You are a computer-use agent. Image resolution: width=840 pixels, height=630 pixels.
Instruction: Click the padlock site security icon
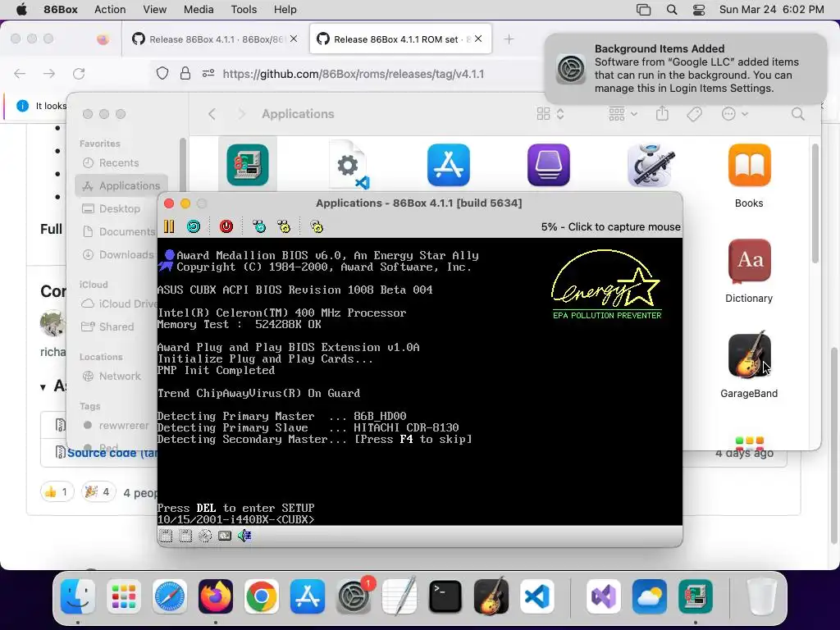click(x=185, y=73)
